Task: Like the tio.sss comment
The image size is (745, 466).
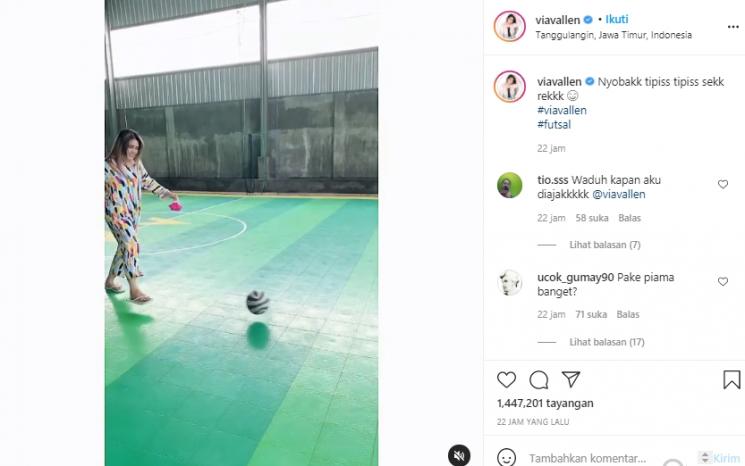Action: coord(723,184)
